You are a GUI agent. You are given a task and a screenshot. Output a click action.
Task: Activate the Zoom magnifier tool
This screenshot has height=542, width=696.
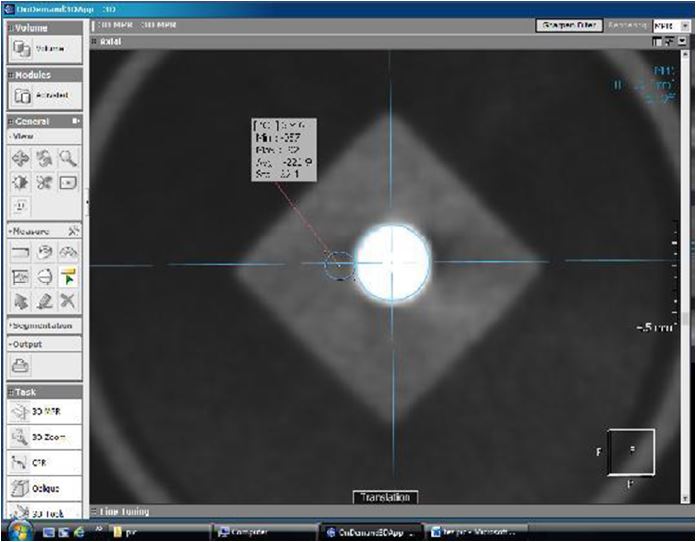point(67,158)
